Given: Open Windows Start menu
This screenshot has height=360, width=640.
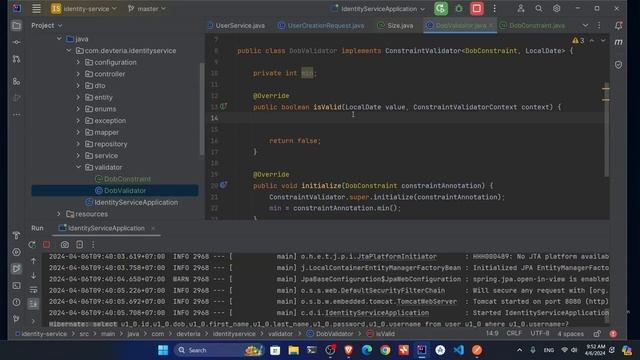Looking at the screenshot, I should pyautogui.click(x=163, y=350).
